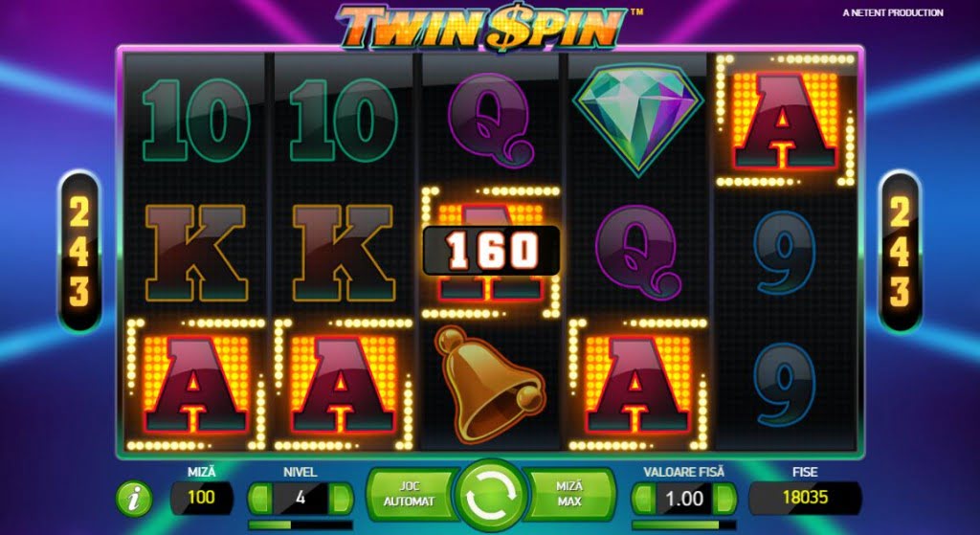Click the purple Q in the top row
The image size is (980, 535).
click(491, 120)
